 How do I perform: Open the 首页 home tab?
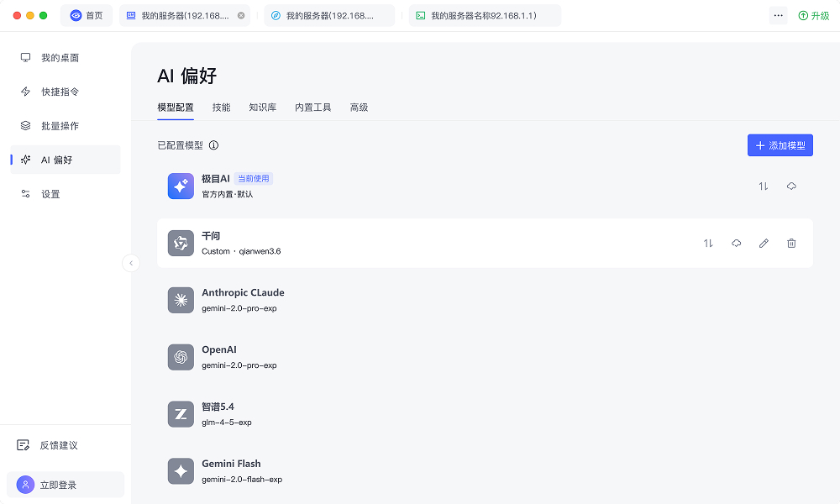coord(87,15)
